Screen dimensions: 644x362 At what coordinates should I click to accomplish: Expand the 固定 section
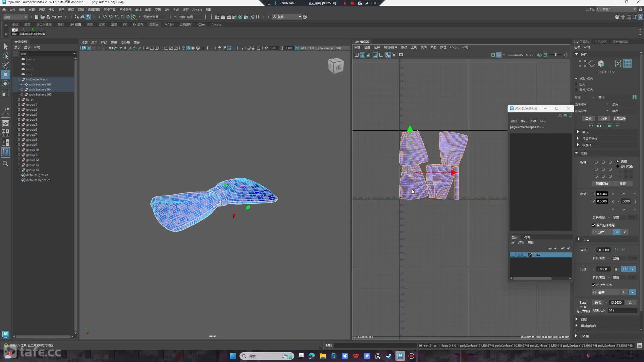click(578, 132)
